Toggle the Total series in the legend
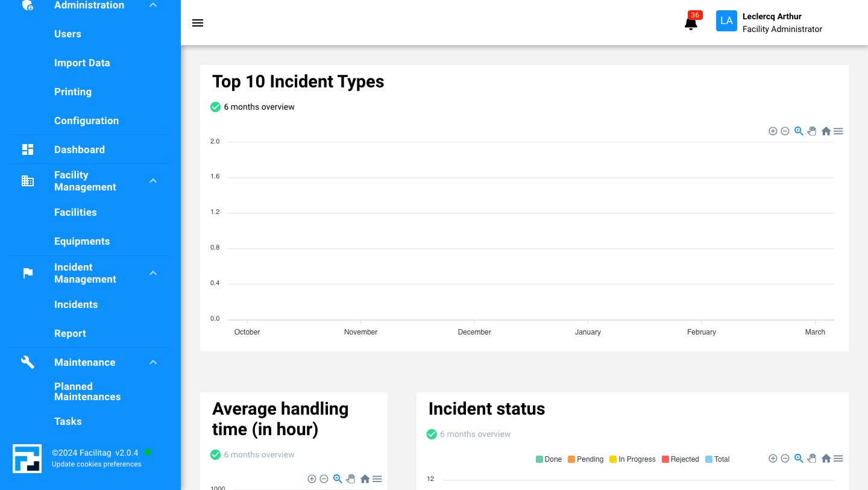This screenshot has height=490, width=868. coord(717,459)
